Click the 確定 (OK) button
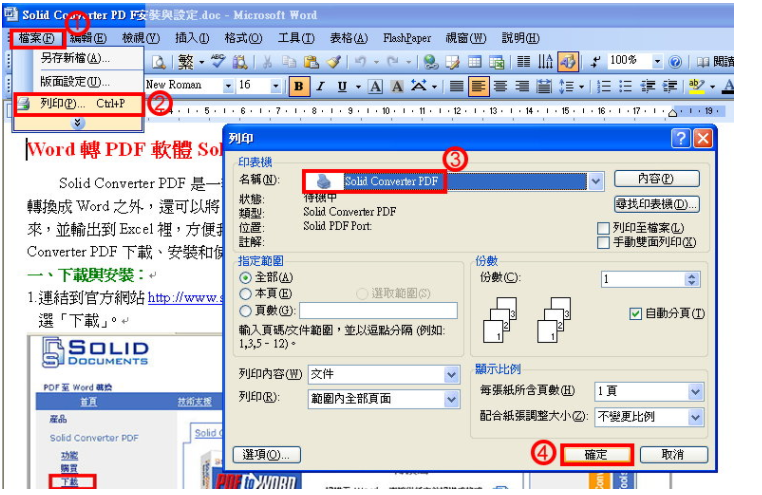Viewport: 762px width, 495px height. [x=596, y=455]
